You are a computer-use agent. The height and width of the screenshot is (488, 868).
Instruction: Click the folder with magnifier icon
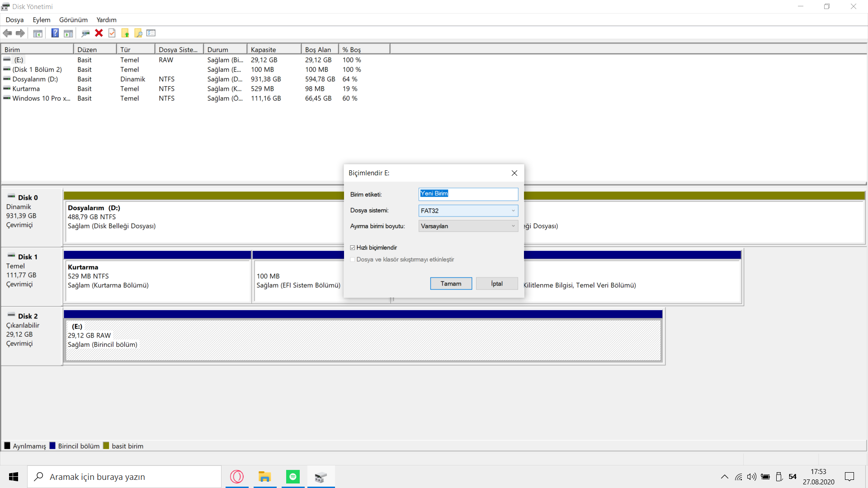(x=138, y=33)
